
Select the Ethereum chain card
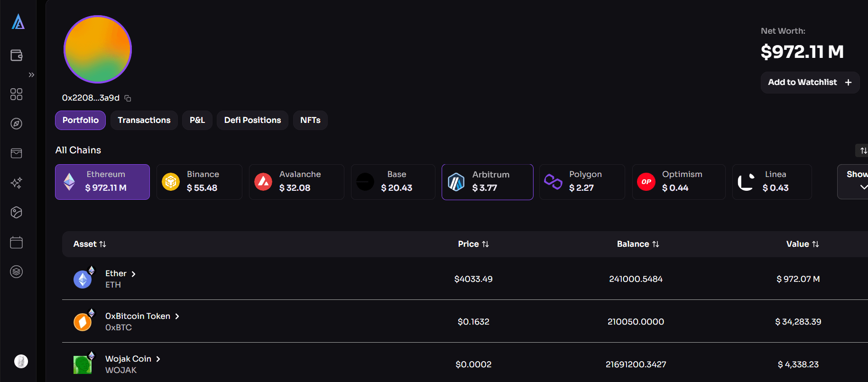click(x=102, y=182)
